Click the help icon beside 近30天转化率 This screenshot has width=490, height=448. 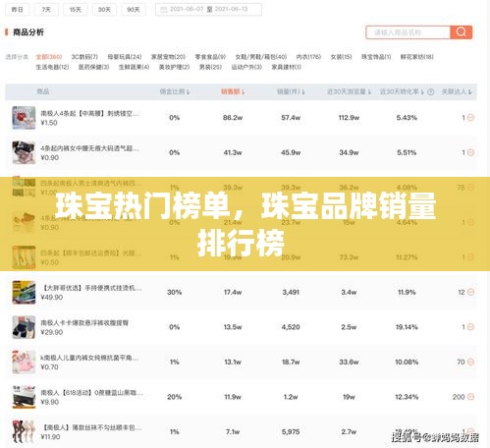pos(431,92)
